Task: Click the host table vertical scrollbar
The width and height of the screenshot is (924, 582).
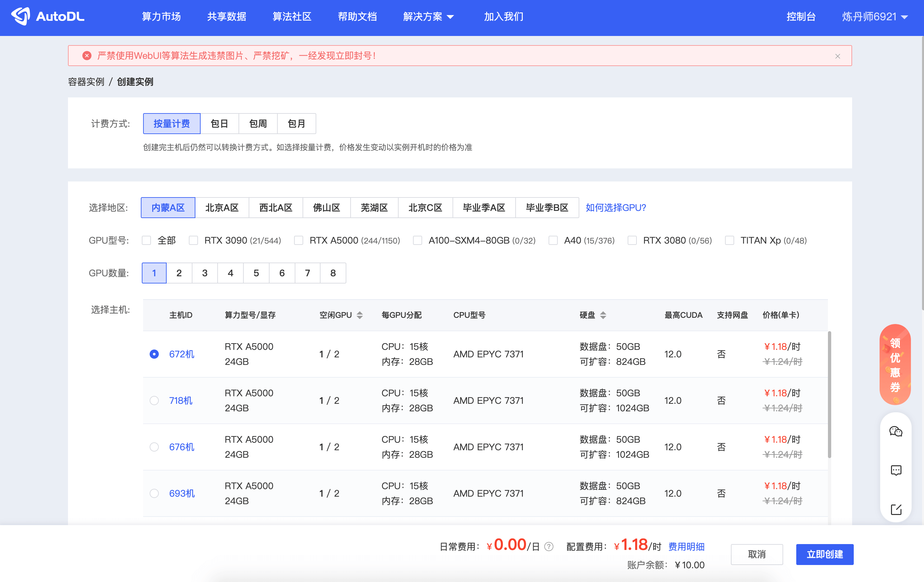Action: (829, 394)
